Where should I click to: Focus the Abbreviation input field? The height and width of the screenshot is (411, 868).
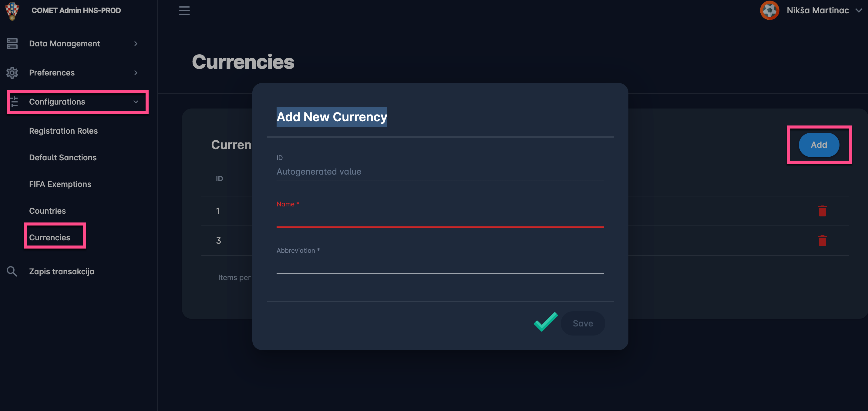click(440, 266)
